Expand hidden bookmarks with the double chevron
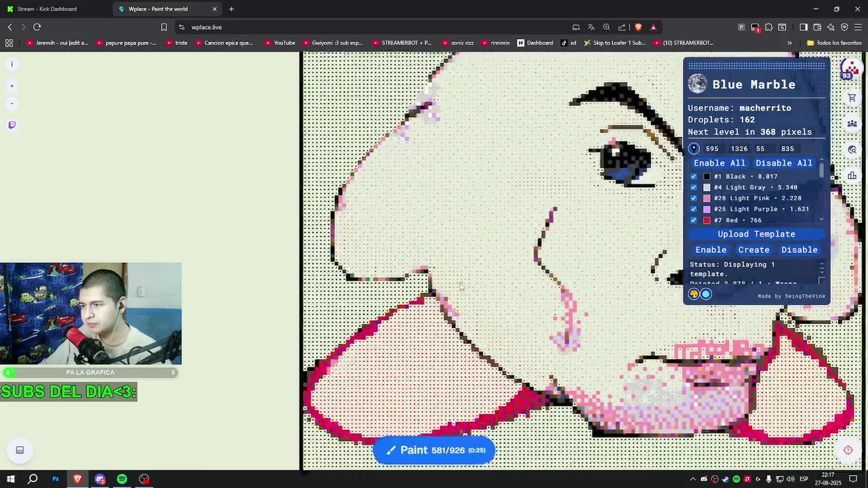Screen dimensions: 868x488 [x=789, y=43]
